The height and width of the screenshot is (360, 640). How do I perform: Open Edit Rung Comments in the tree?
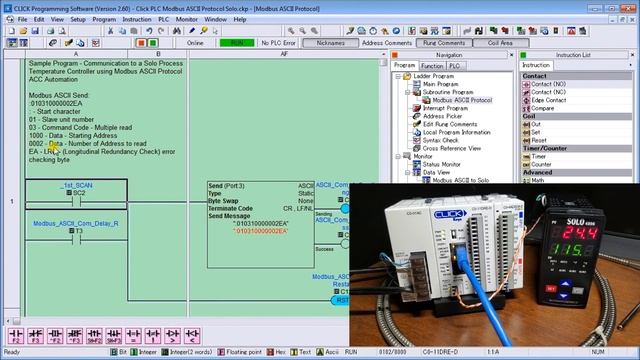click(x=450, y=124)
